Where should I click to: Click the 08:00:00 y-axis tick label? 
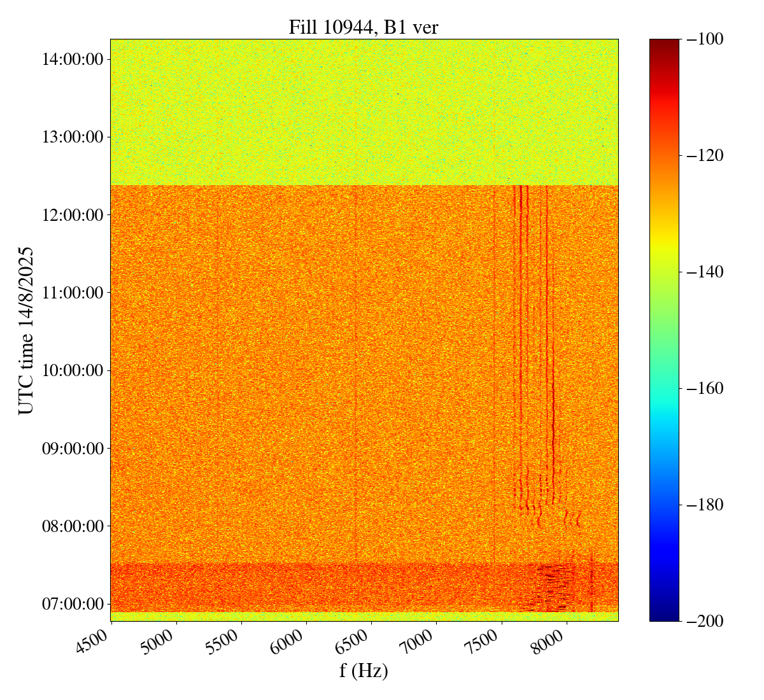pos(73,526)
